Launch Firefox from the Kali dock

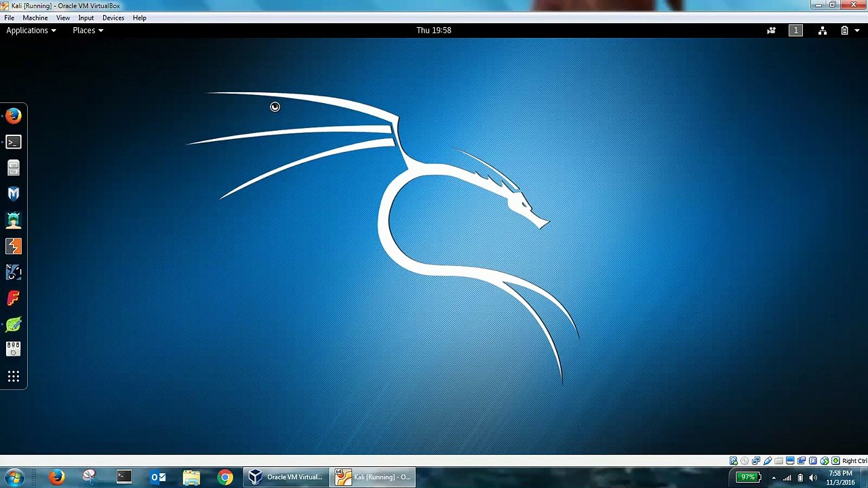click(14, 116)
